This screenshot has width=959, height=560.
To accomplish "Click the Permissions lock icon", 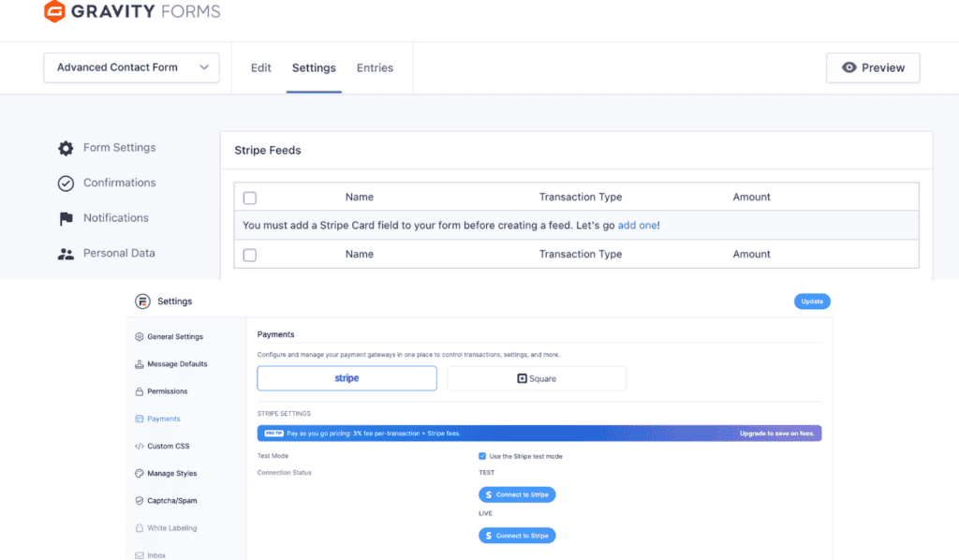I will 139,391.
